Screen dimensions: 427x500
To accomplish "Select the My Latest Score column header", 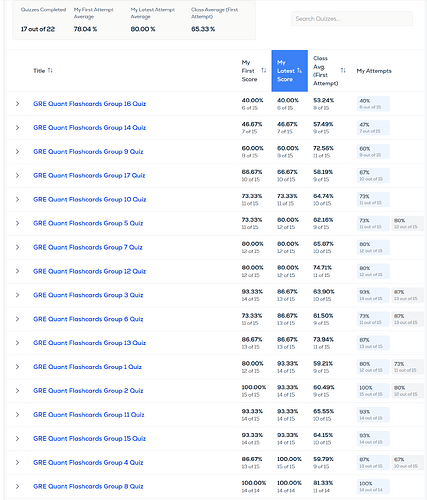I will click(x=289, y=71).
